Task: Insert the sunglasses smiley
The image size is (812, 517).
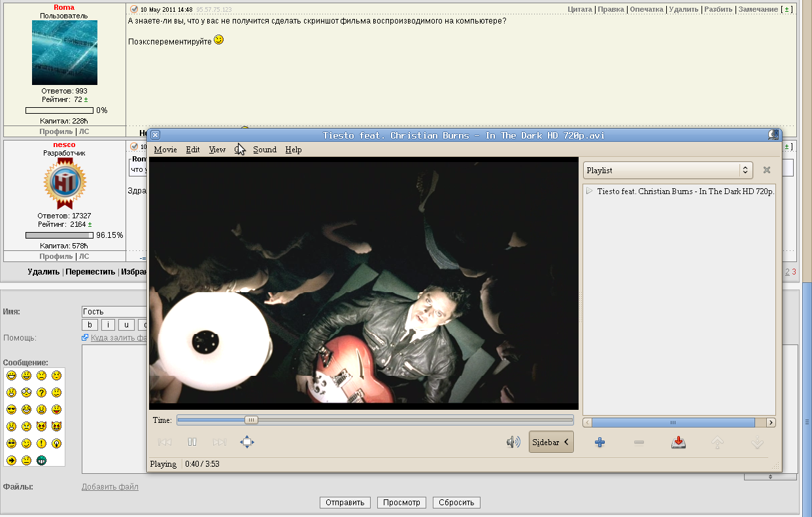Action: coord(12,410)
